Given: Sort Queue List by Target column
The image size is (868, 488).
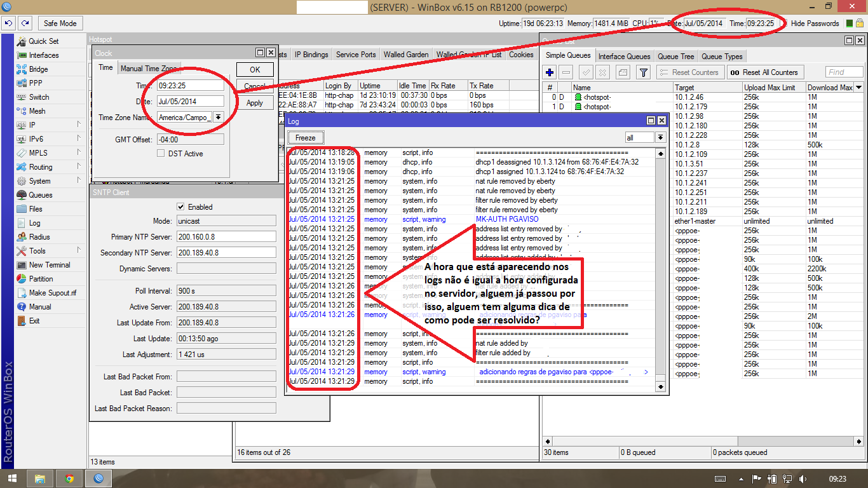Looking at the screenshot, I should [x=707, y=88].
